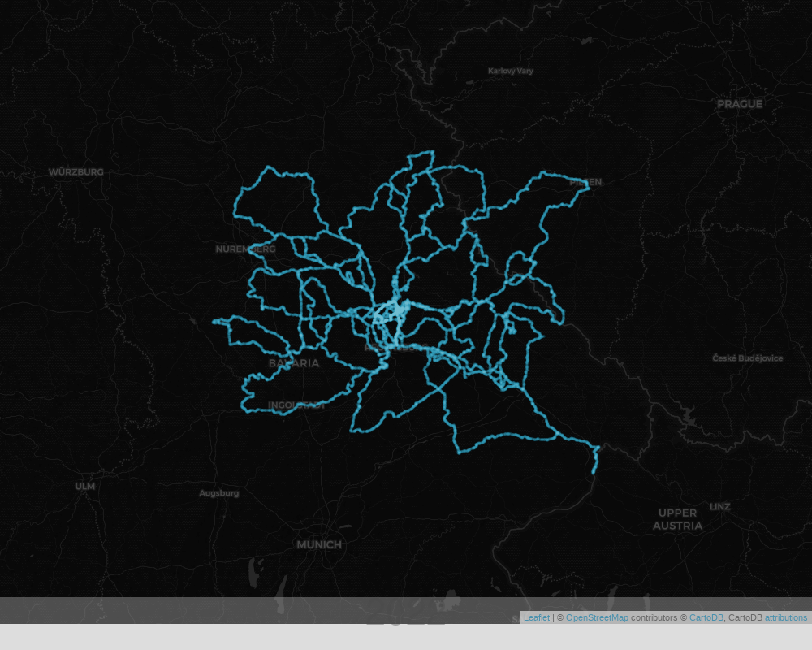Open the CartoDB attributions link
The width and height of the screenshot is (812, 650).
pos(785,617)
